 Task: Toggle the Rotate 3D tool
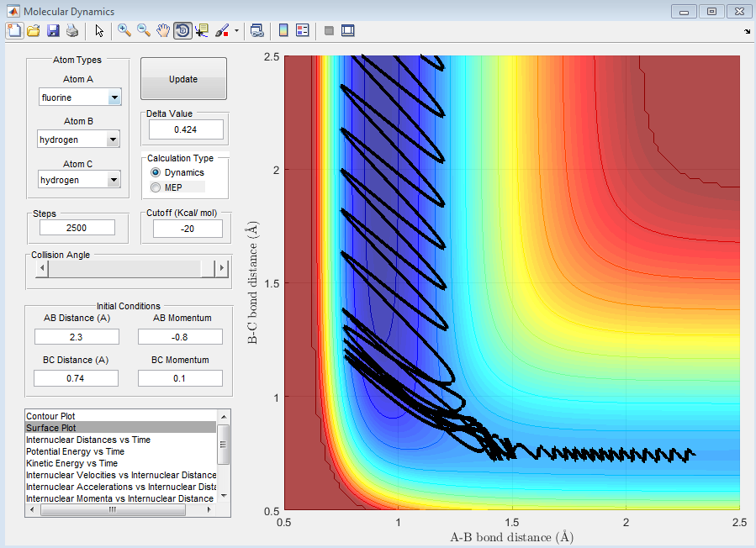182,31
